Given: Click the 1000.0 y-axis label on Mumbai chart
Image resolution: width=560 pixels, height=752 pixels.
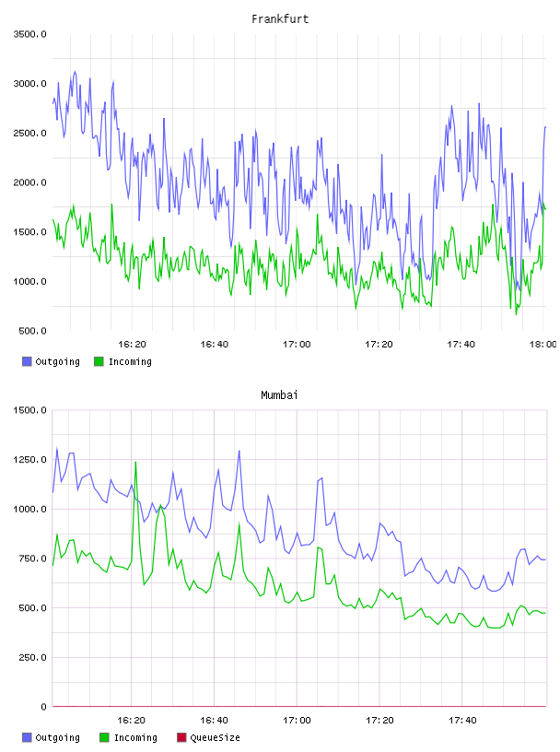Looking at the screenshot, I should [x=29, y=509].
